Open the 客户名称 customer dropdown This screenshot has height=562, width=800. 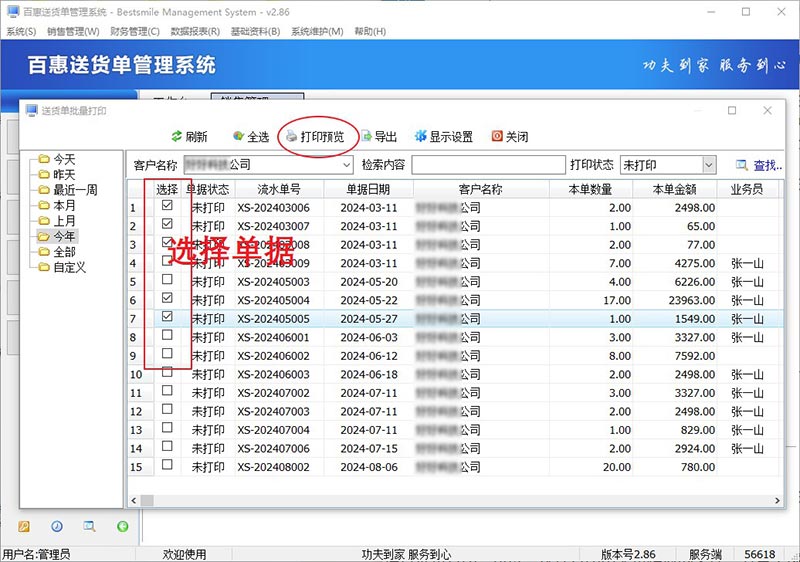pyautogui.click(x=346, y=165)
